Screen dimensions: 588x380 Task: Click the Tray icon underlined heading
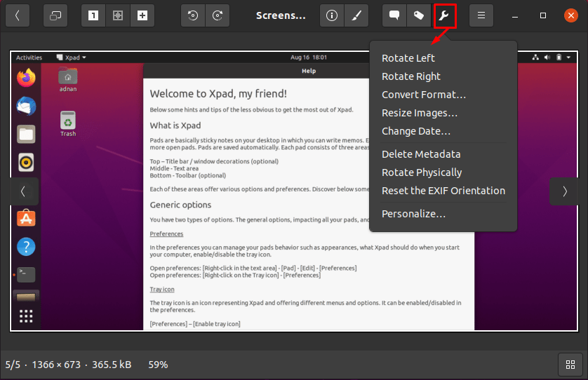pyautogui.click(x=162, y=290)
